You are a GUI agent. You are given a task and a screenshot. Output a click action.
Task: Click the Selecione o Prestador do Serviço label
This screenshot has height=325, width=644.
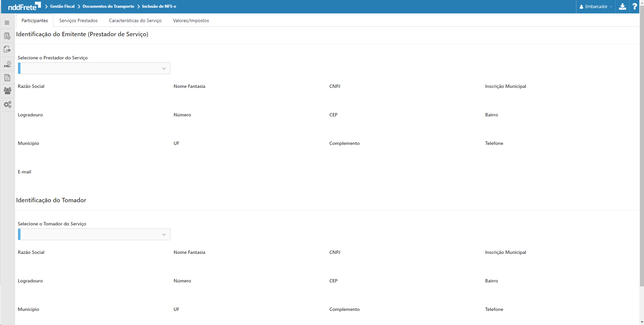point(53,58)
